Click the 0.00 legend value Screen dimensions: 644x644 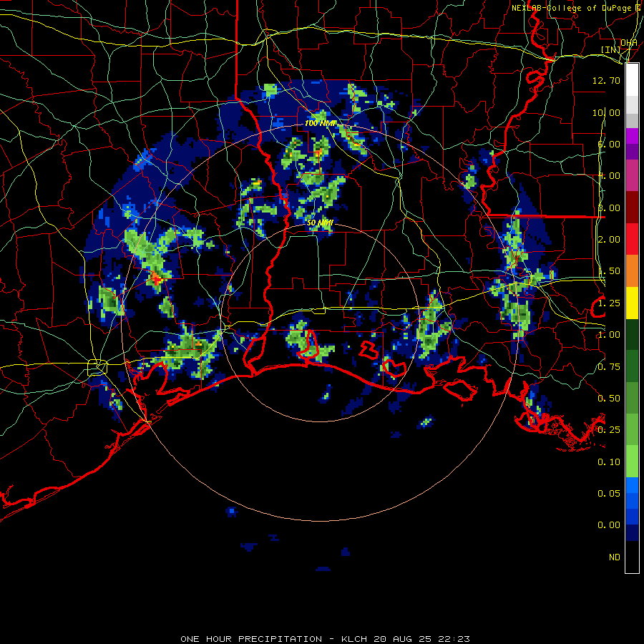(x=609, y=525)
